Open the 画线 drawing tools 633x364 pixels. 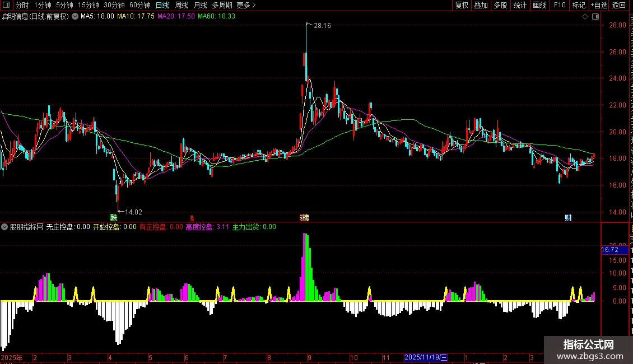click(540, 5)
